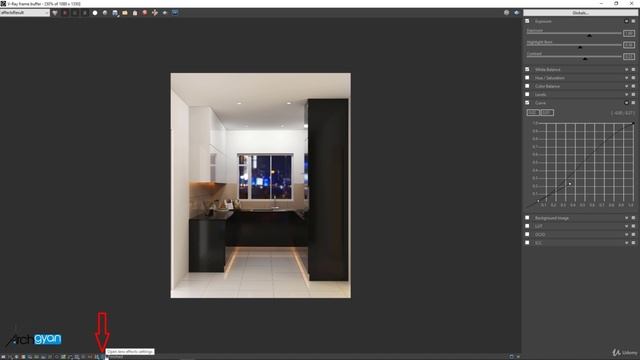This screenshot has height=360, width=640.
Task: Open the render channel dropdown
Action: (24, 13)
